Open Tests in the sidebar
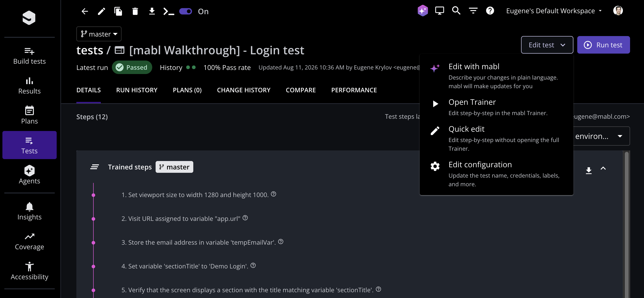 [x=30, y=145]
